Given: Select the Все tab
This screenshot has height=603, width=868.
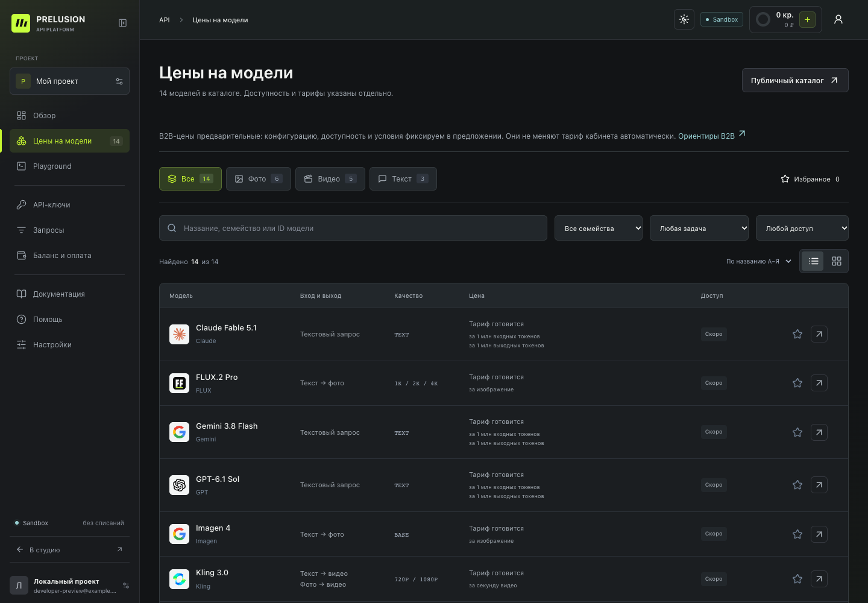Looking at the screenshot, I should (x=190, y=178).
